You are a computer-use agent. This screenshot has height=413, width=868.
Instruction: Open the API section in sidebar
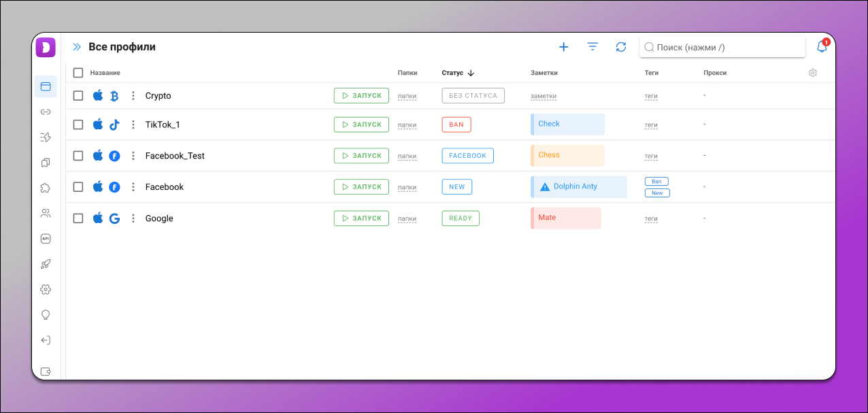click(46, 239)
